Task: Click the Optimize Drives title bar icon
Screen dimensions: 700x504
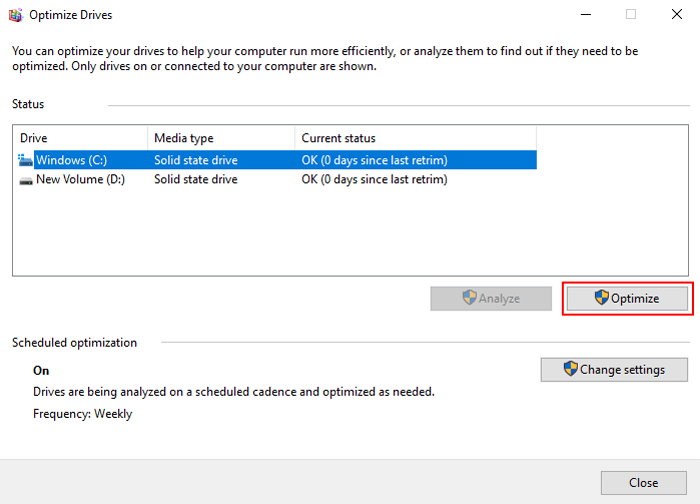Action: point(15,15)
